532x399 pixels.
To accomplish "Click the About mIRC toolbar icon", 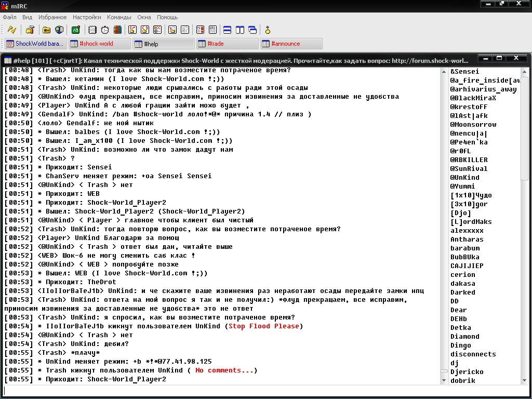I will pos(268,30).
